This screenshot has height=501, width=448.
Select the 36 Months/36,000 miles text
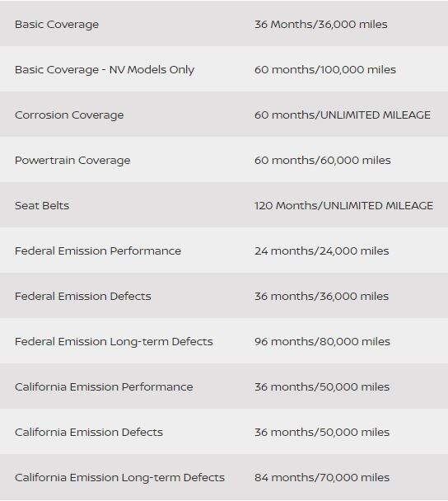[321, 24]
